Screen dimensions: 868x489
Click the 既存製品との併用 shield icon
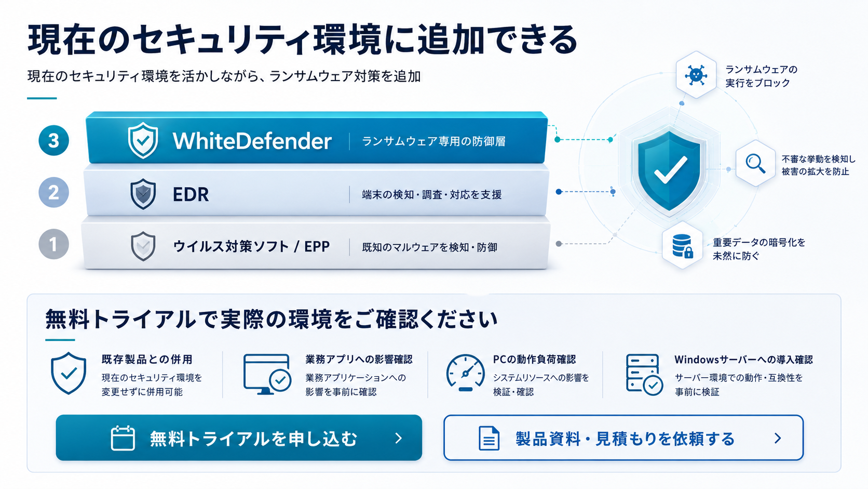(69, 373)
